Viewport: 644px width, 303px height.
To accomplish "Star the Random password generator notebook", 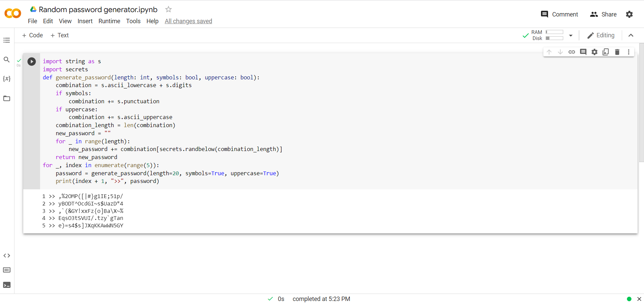I will 169,9.
